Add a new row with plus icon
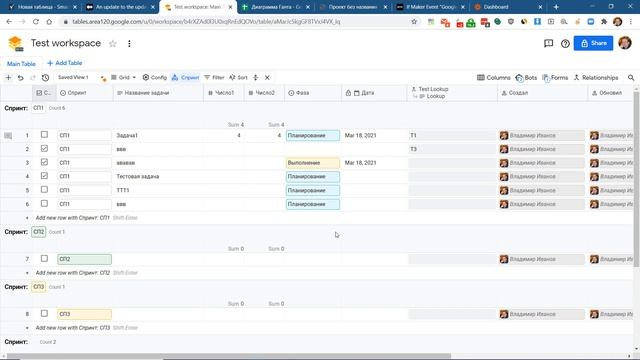 [x=8, y=78]
